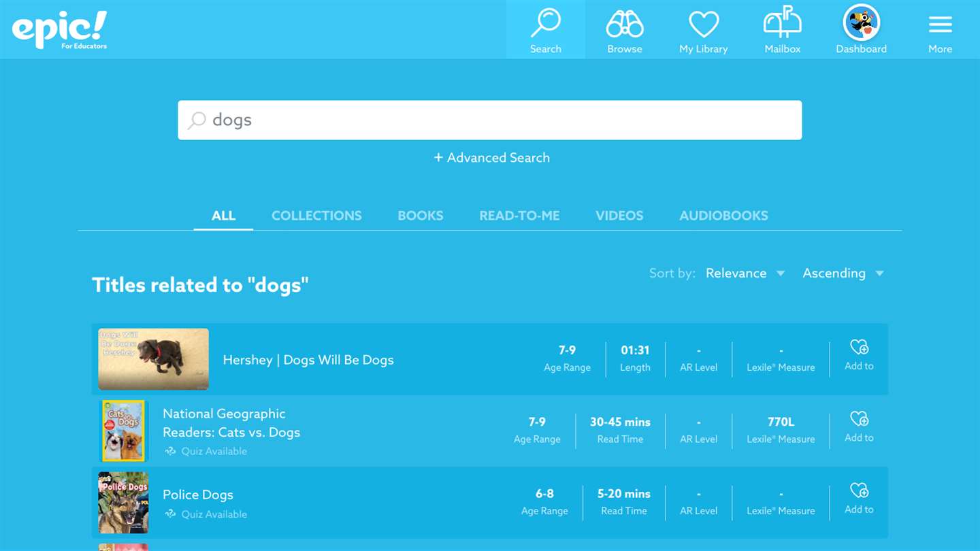This screenshot has width=980, height=551.
Task: Click the magnifier icon inside search field
Action: pyautogui.click(x=197, y=120)
